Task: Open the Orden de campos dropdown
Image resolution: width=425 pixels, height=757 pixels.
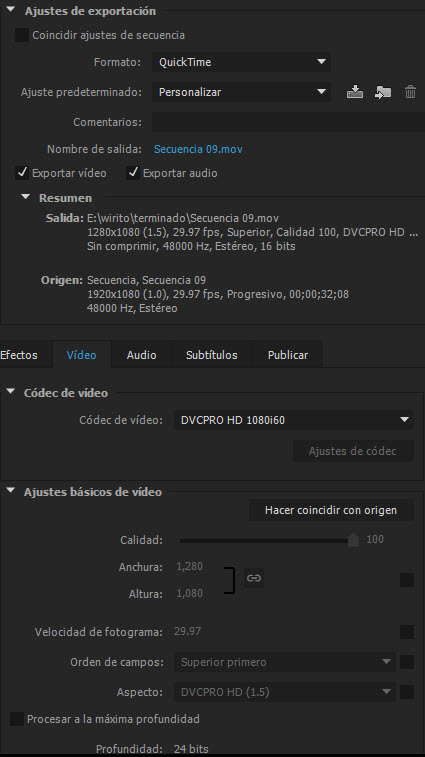Action: click(284, 662)
